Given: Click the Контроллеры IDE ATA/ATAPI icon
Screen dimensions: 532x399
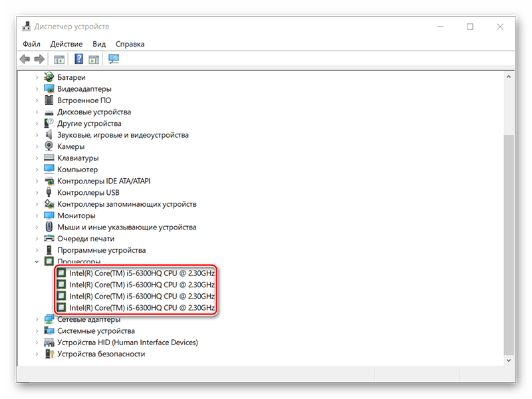Looking at the screenshot, I should click(49, 181).
